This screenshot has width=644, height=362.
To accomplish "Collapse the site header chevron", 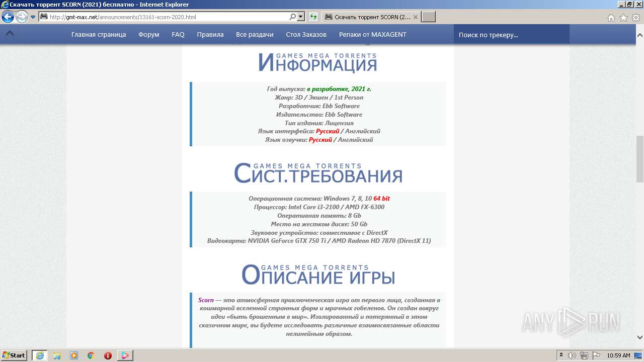I will (x=10, y=34).
